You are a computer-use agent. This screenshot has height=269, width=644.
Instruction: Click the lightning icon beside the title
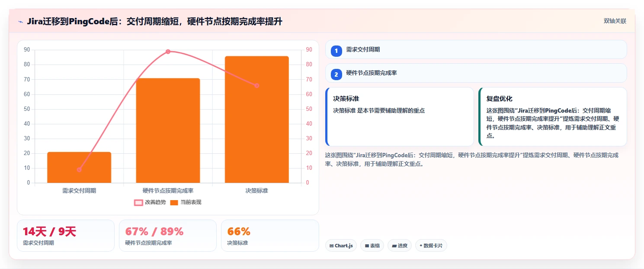(20, 22)
